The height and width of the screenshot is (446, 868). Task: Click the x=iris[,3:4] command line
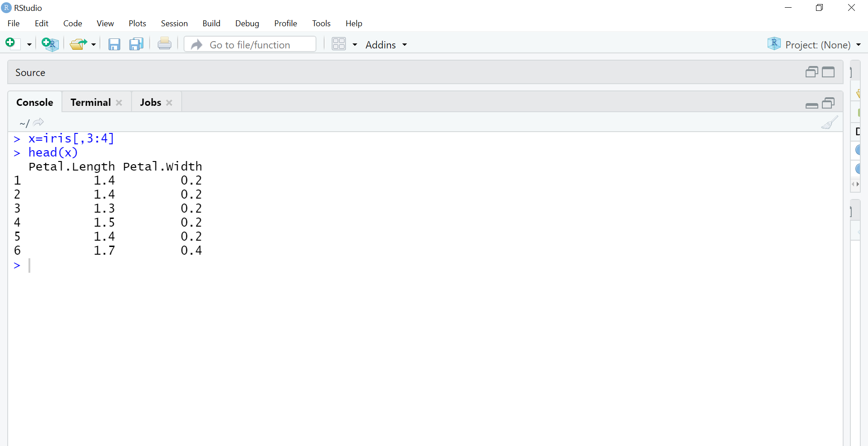[71, 138]
